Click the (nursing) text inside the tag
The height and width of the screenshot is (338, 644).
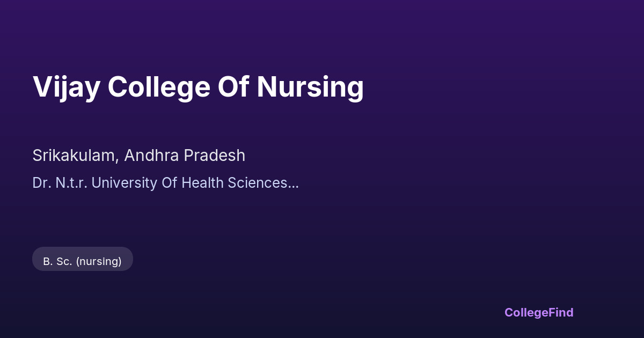coord(99,261)
